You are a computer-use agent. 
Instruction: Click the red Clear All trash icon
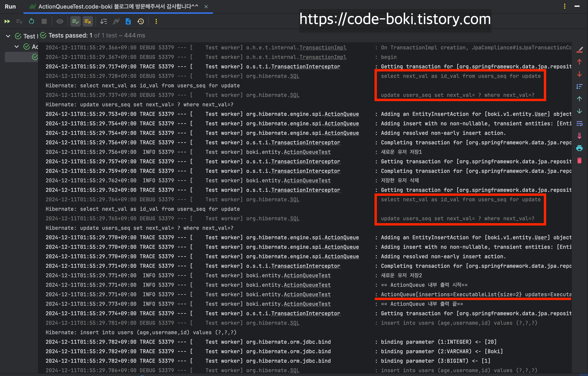pyautogui.click(x=579, y=161)
